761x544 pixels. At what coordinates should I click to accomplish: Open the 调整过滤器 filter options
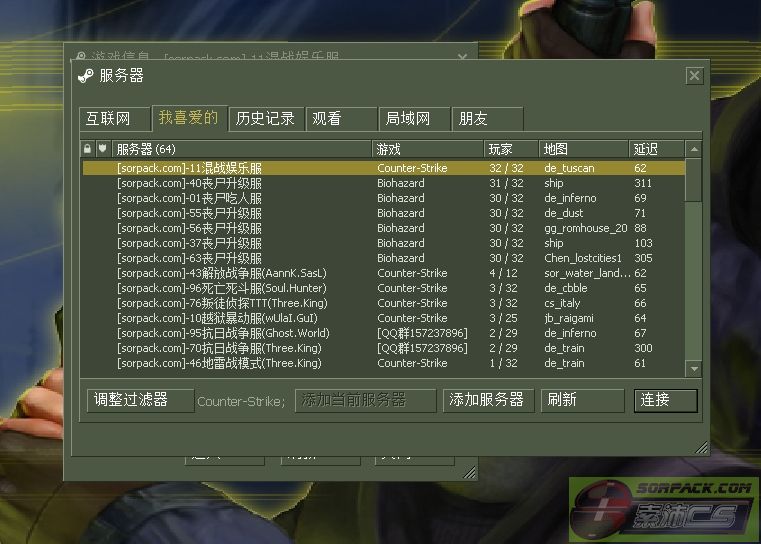[x=140, y=400]
